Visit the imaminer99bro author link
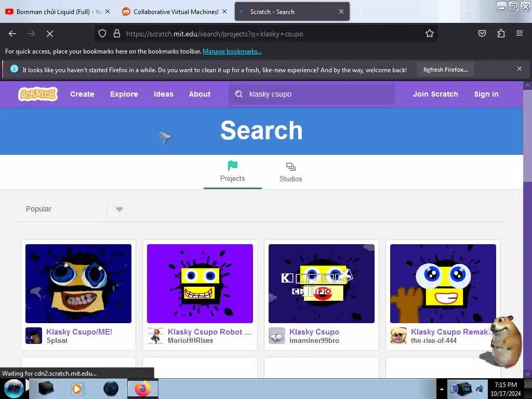The height and width of the screenshot is (399, 532). coord(314,341)
